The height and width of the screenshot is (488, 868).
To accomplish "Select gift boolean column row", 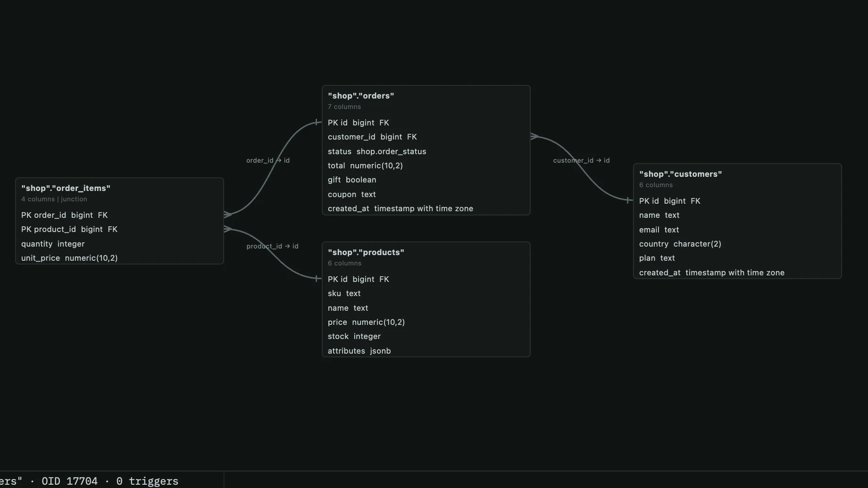I will [426, 180].
